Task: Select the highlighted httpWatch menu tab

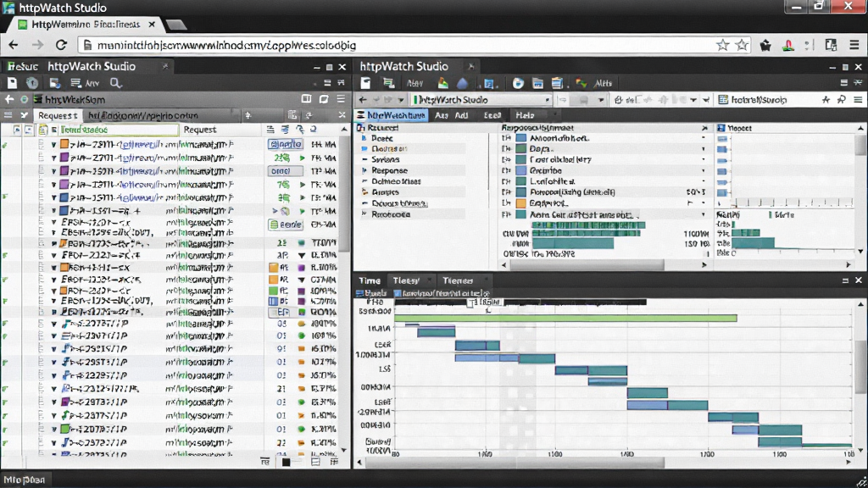Action: tap(392, 115)
